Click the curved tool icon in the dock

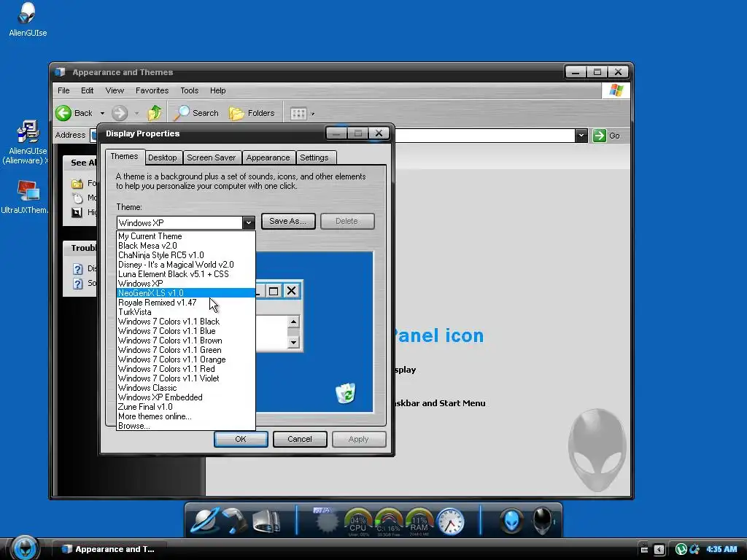235,520
